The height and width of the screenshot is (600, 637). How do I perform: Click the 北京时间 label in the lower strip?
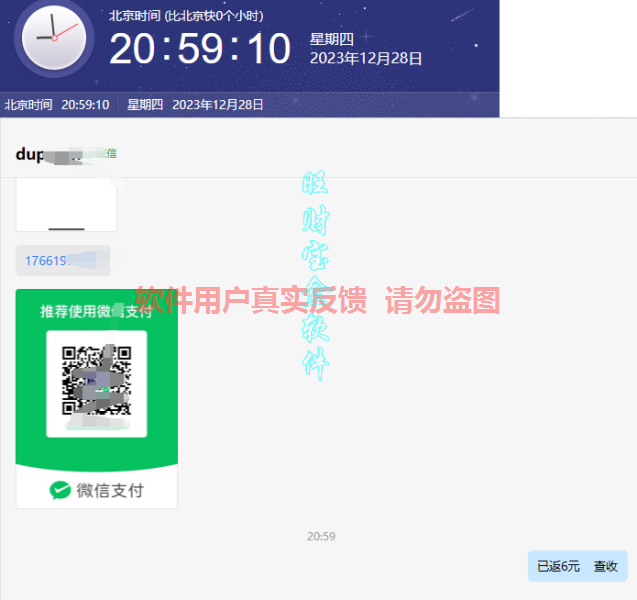(x=28, y=104)
